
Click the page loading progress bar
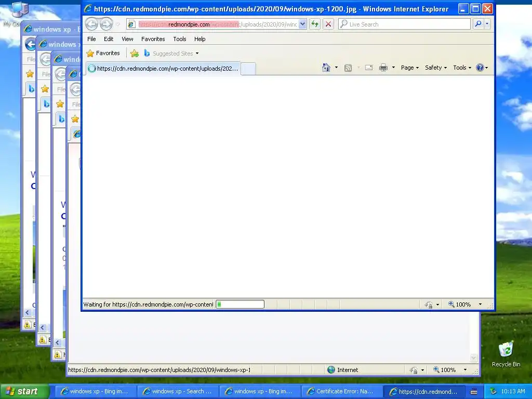click(x=240, y=304)
